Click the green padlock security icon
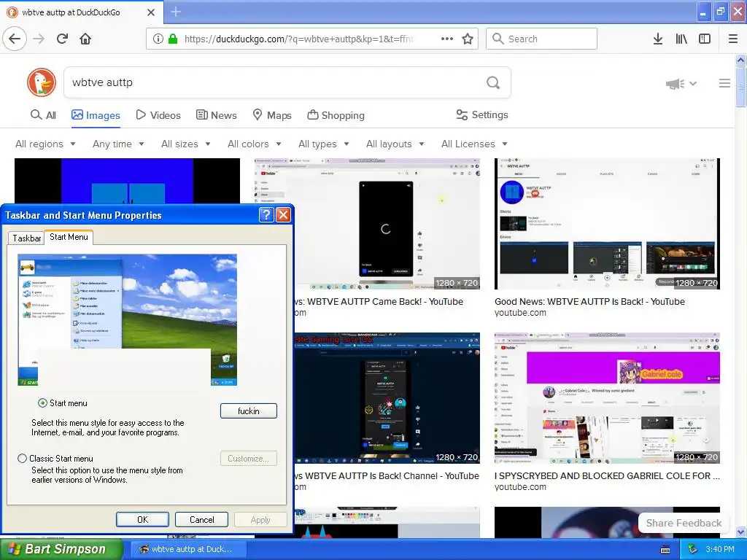Screen dimensions: 747x560 coord(172,39)
